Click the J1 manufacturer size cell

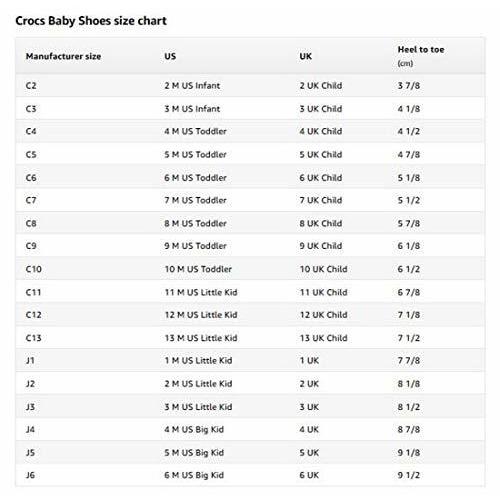click(x=30, y=361)
